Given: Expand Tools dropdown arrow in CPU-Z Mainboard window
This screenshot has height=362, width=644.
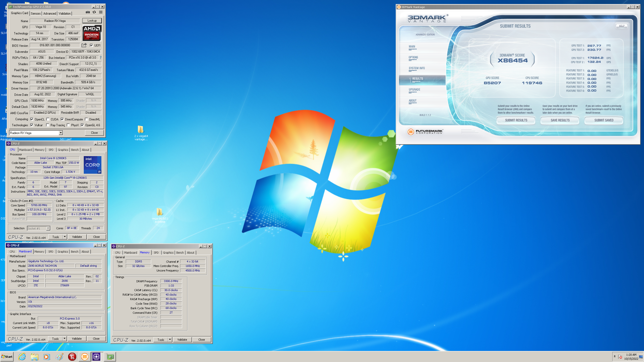Looking at the screenshot, I should coord(64,339).
